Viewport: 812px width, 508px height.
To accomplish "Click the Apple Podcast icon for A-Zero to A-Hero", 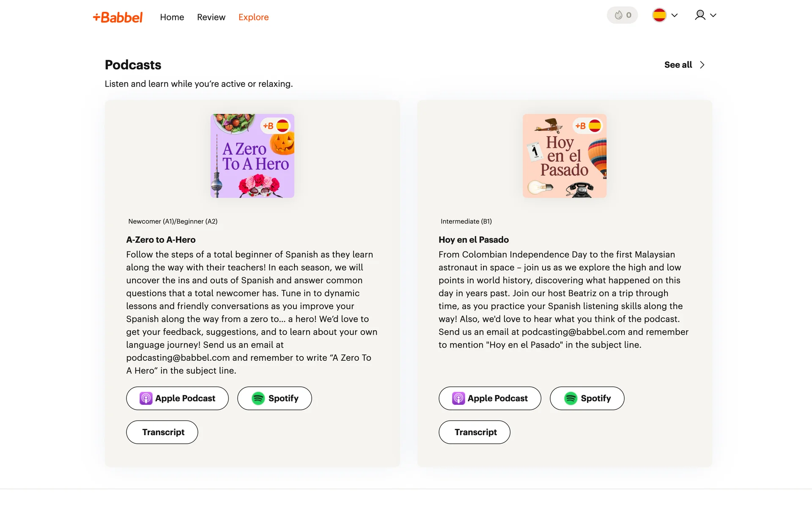I will (x=146, y=398).
